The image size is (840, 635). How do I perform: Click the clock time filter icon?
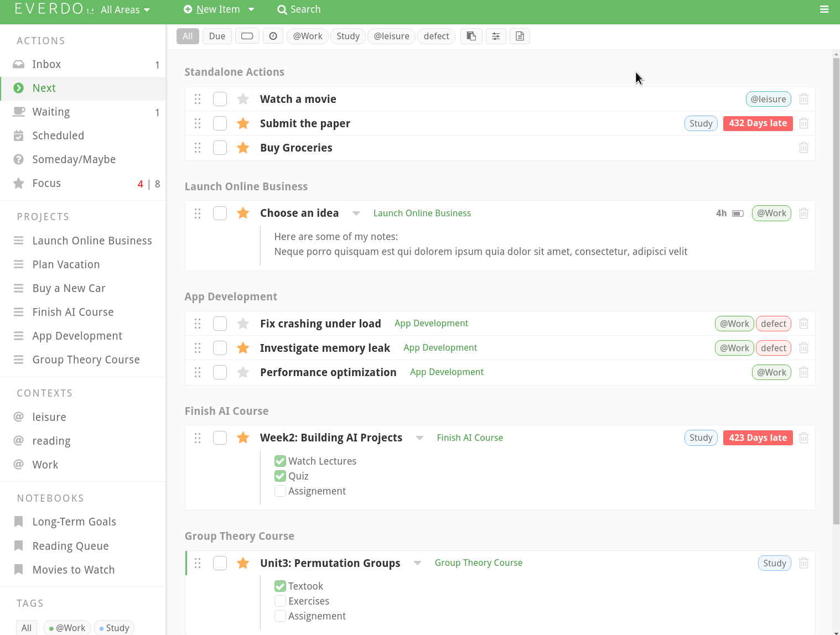coord(273,37)
